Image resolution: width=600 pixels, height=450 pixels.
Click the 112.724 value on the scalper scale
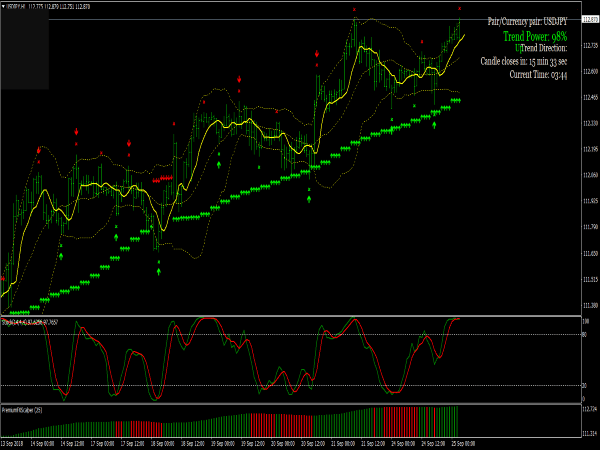tap(590, 409)
